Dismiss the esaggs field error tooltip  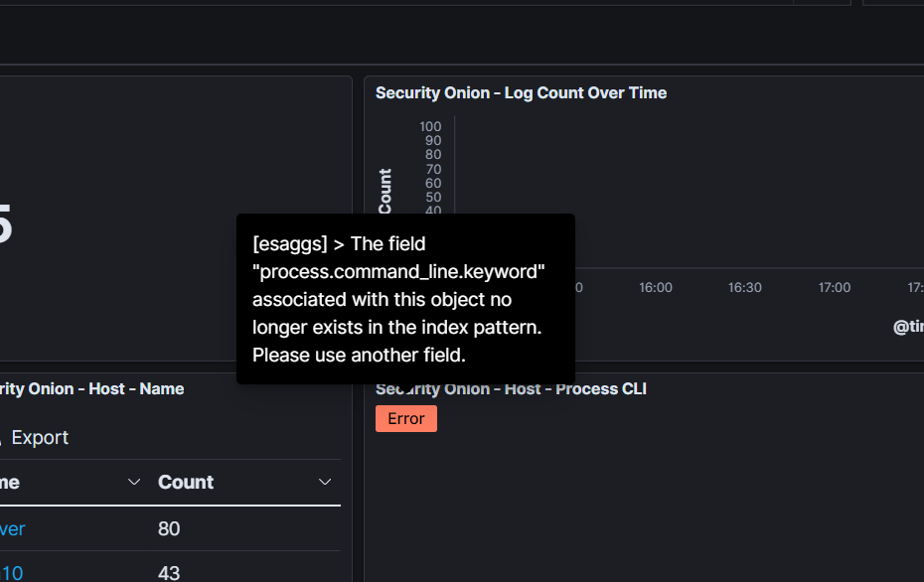click(405, 299)
